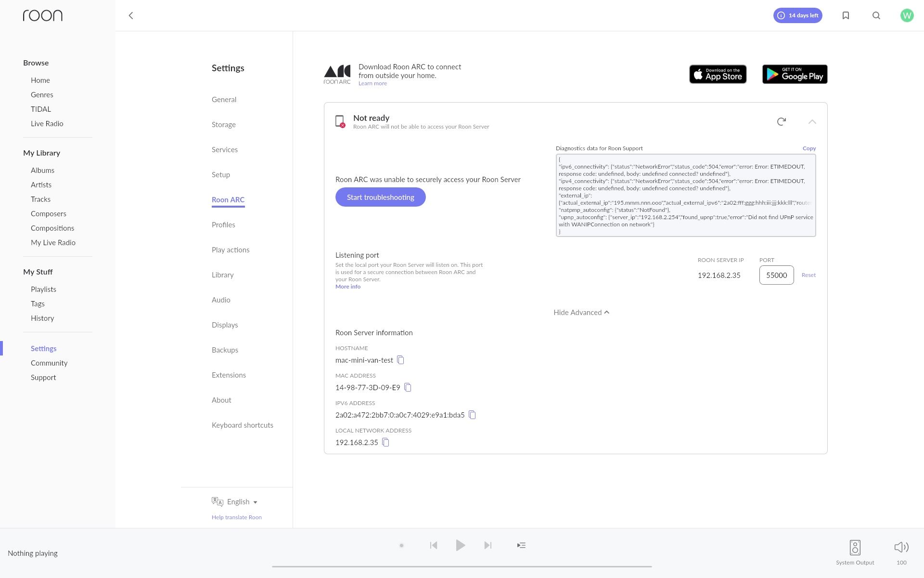Click the port number field 55000
Screen dimensions: 924x578
click(x=776, y=275)
